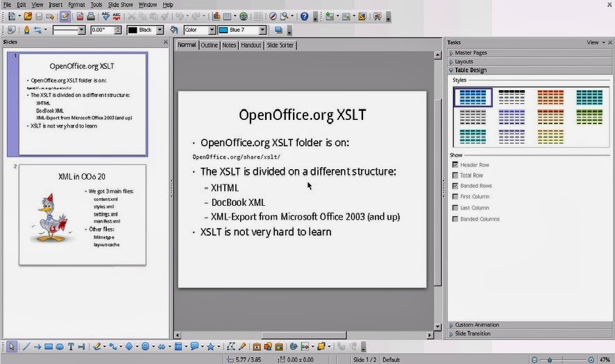Screen dimensions: 615x364
Task: Open the Tasks panel View menu
Action: click(596, 42)
